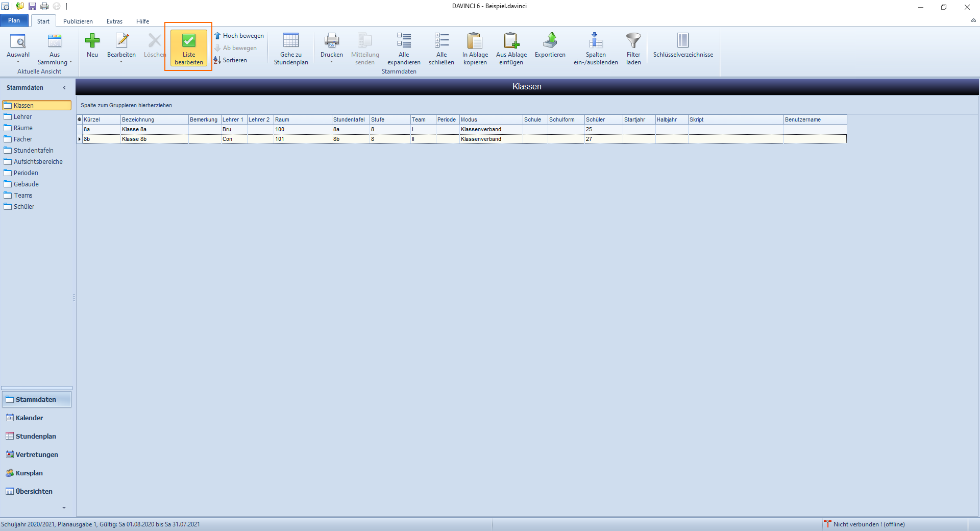The height and width of the screenshot is (531, 980).
Task: Expand navigation pane options arrow at bottom
Action: [64, 508]
